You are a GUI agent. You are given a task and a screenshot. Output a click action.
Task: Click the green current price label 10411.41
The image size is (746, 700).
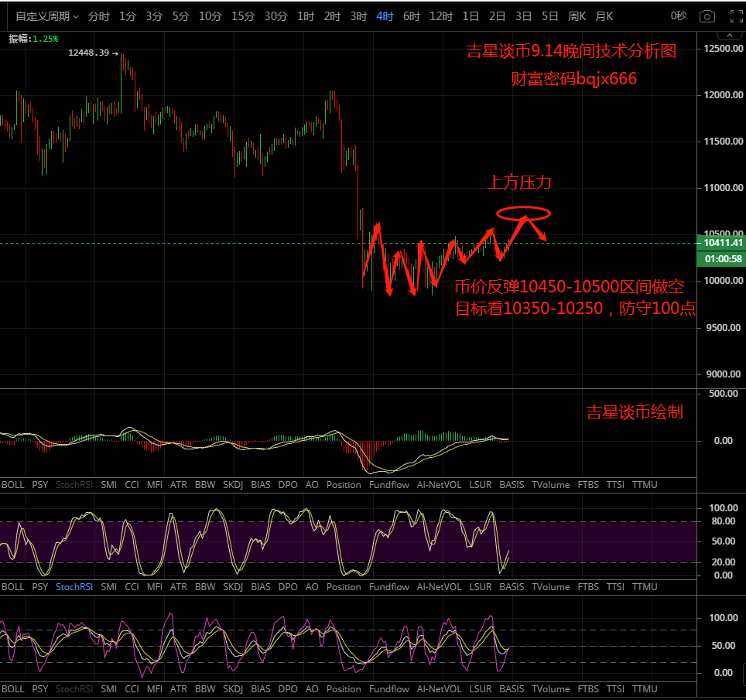(723, 243)
